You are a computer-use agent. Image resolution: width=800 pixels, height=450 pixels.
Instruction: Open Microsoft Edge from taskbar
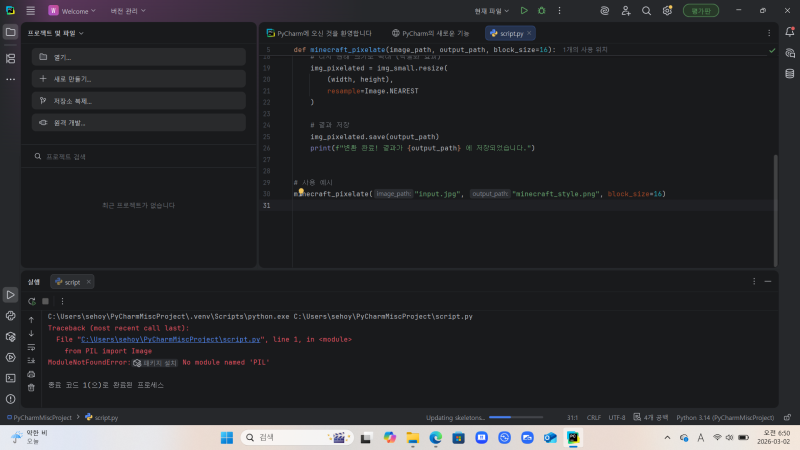[x=436, y=438]
